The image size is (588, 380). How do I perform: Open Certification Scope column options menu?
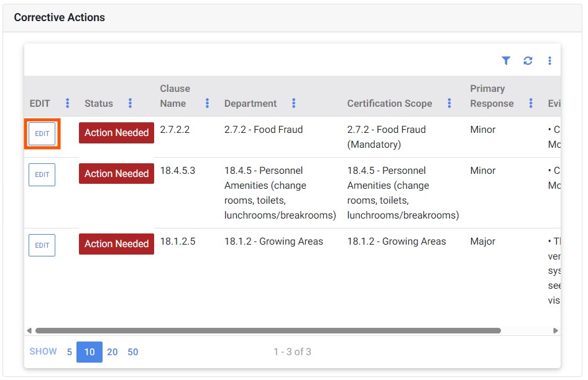[449, 104]
